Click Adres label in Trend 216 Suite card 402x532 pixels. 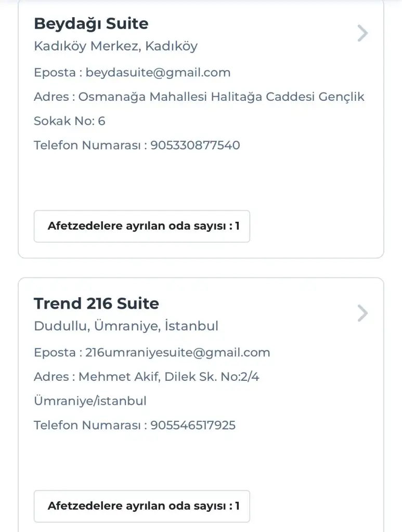coord(51,377)
